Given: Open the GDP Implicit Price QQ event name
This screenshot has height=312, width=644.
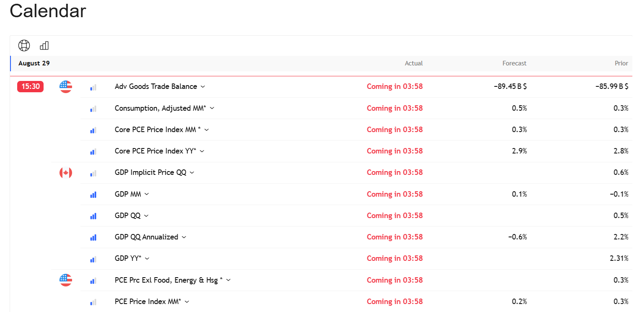Looking at the screenshot, I should [150, 172].
